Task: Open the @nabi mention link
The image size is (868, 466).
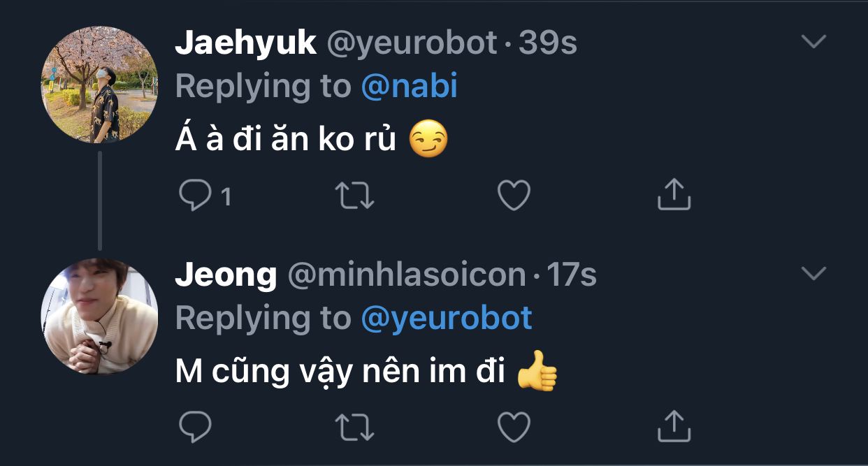Action: (409, 86)
